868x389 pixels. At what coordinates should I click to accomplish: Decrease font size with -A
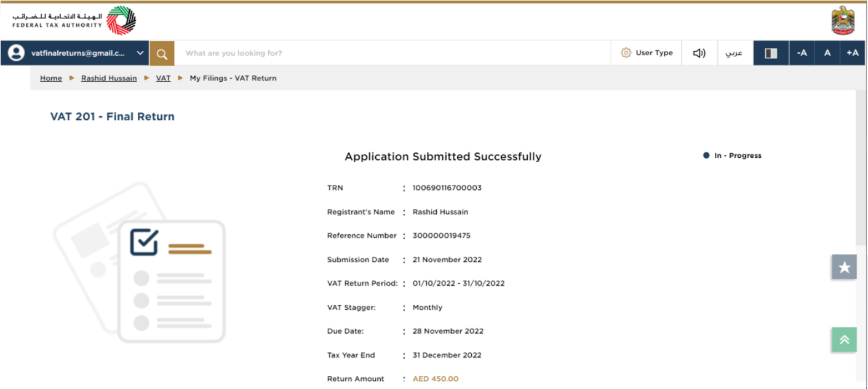point(802,53)
